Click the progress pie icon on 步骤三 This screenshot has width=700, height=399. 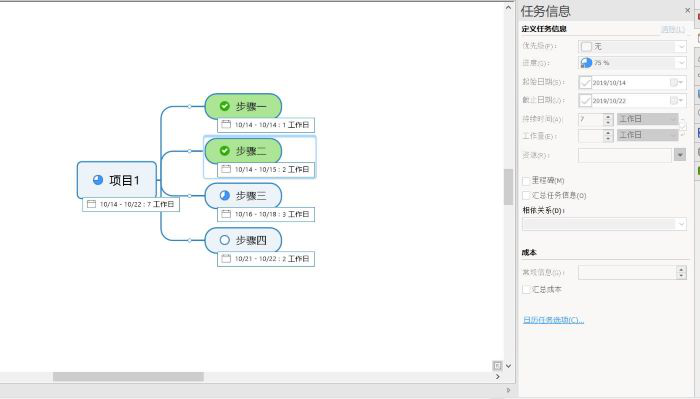coord(225,195)
